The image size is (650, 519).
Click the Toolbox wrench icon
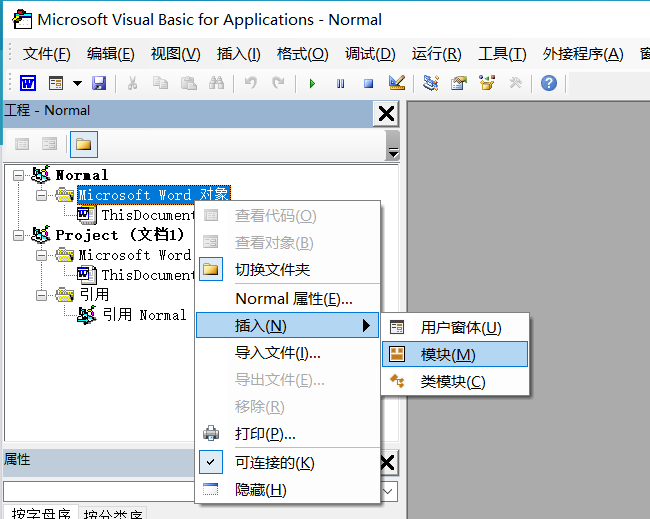pos(515,83)
